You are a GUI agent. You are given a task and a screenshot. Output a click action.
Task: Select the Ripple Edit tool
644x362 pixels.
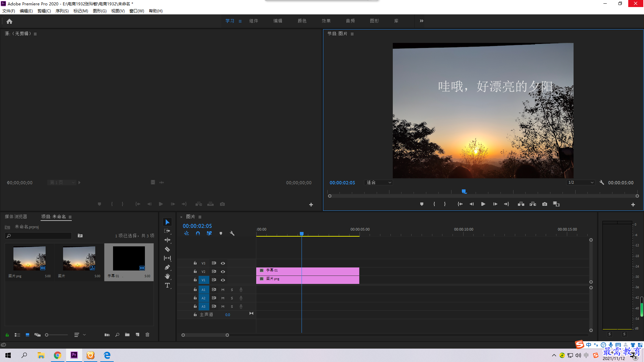167,240
